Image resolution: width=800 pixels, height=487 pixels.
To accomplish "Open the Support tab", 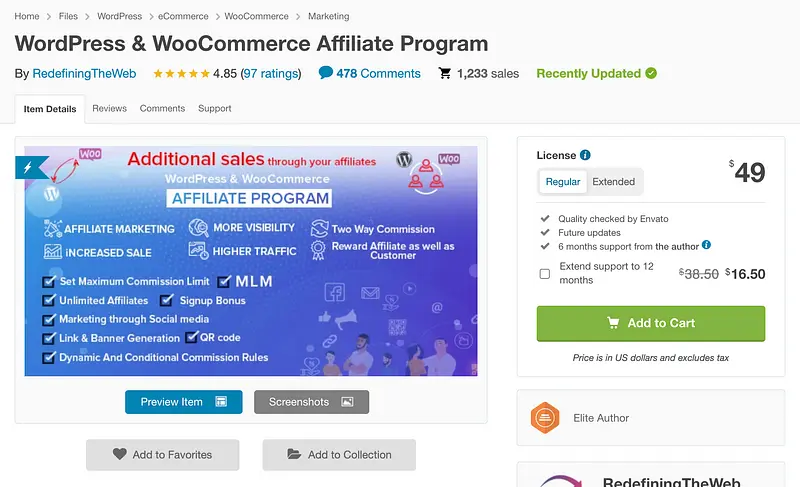I will pyautogui.click(x=215, y=108).
